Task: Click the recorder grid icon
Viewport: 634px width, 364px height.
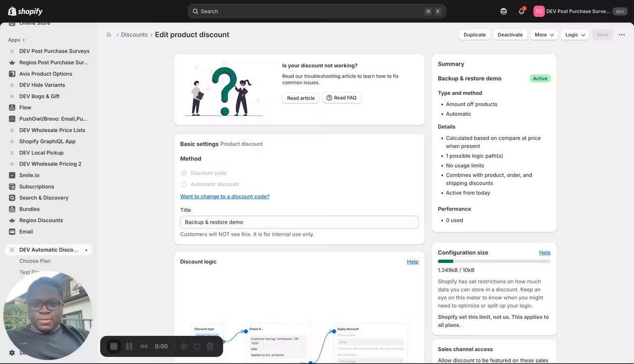Action: 184,346
